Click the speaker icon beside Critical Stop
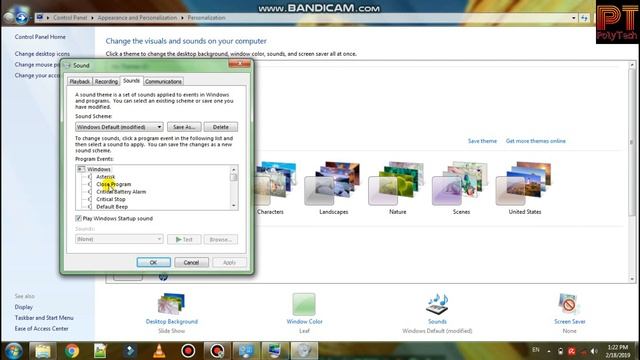The image size is (640, 360). [90, 199]
